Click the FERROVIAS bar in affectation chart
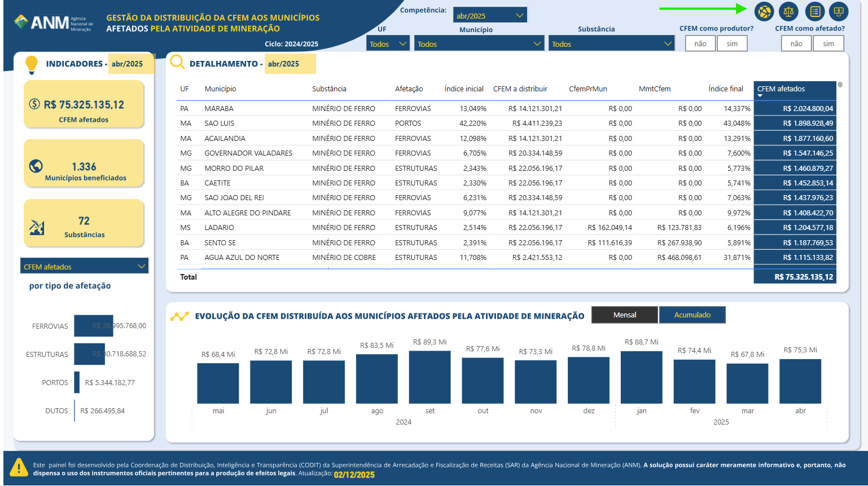 93,326
